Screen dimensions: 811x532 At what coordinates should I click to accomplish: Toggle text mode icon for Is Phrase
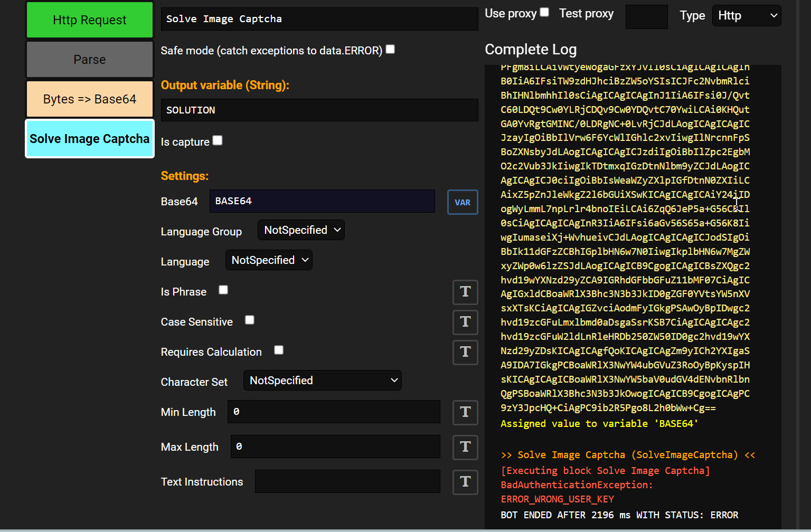click(x=465, y=292)
